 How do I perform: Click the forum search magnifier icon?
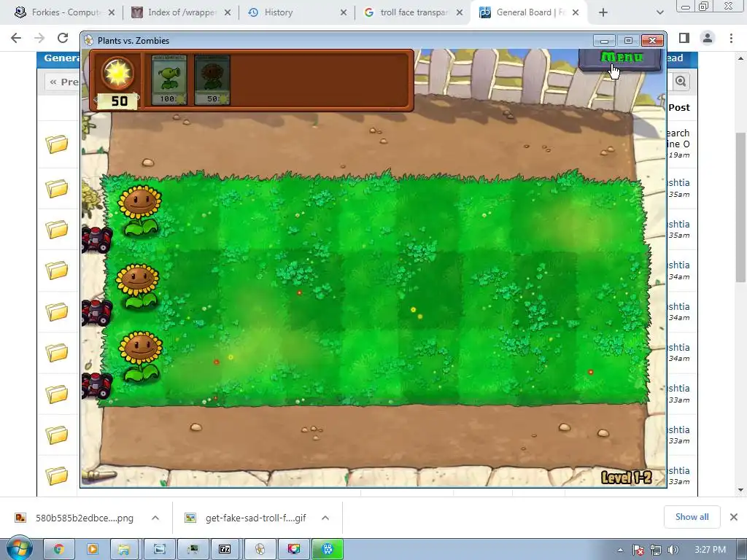pyautogui.click(x=681, y=82)
